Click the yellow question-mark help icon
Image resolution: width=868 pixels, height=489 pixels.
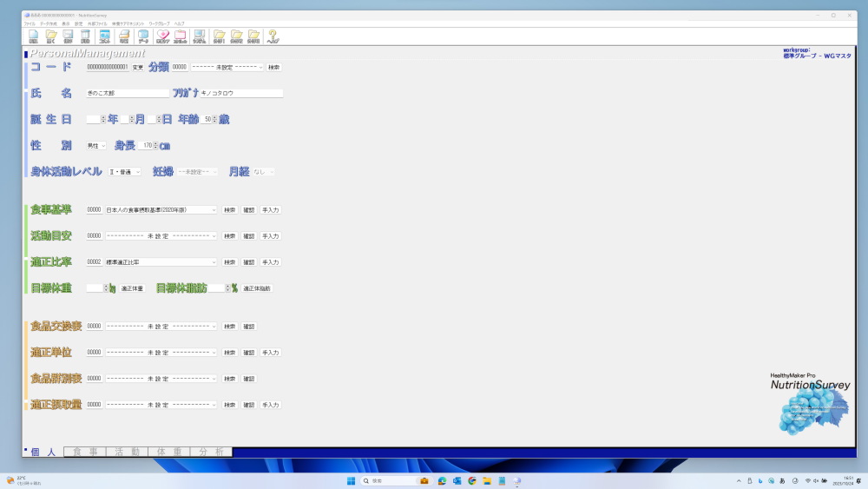(x=273, y=36)
